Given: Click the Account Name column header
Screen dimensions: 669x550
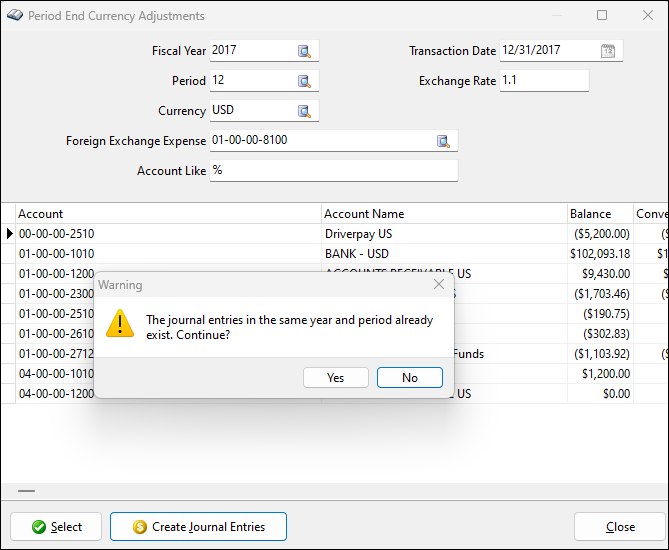Looking at the screenshot, I should click(443, 213).
